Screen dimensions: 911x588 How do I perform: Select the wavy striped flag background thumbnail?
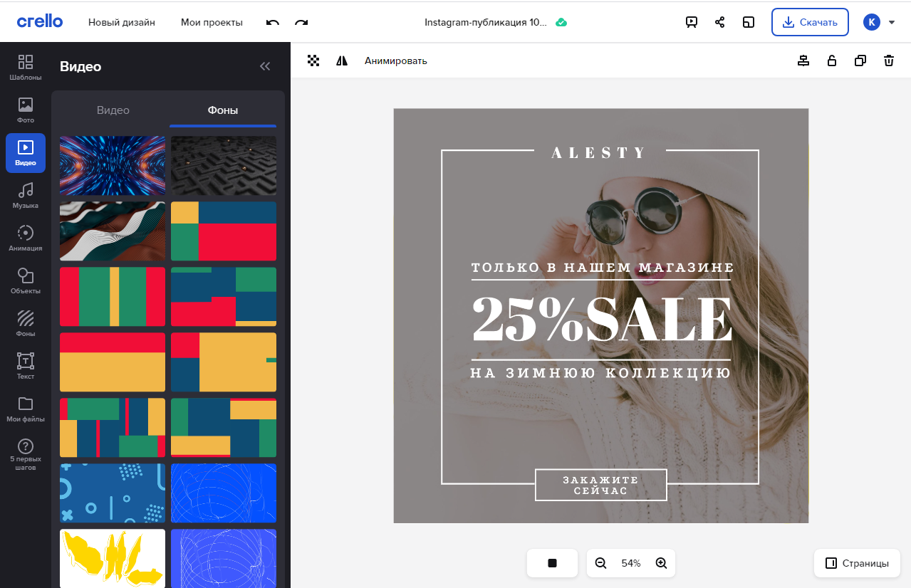[113, 231]
